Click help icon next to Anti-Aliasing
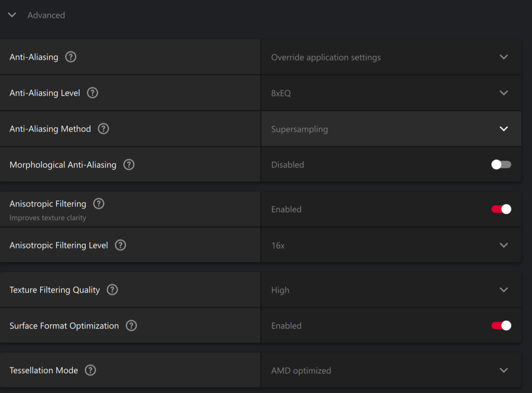This screenshot has width=532, height=393. [x=71, y=57]
